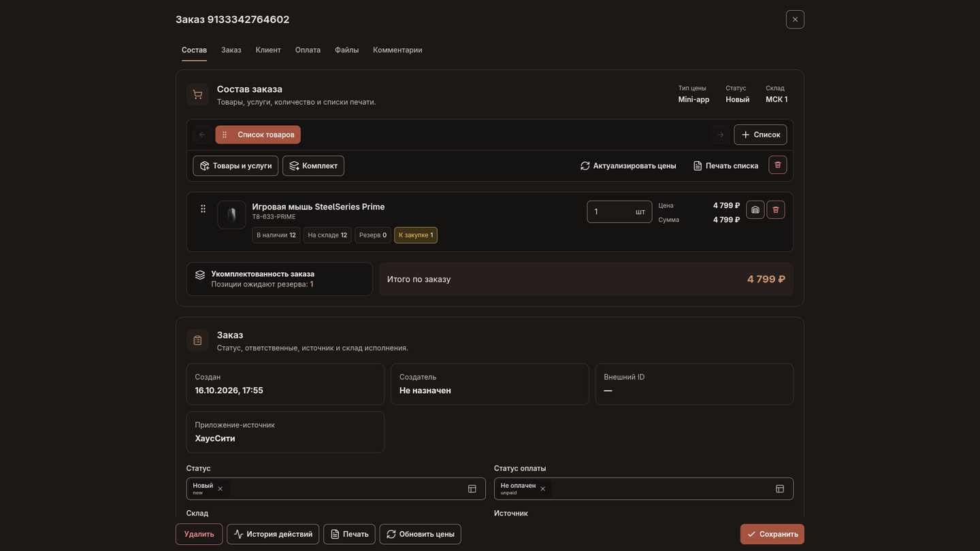
Task: Click the 'В наличии 12' badge
Action: point(276,235)
